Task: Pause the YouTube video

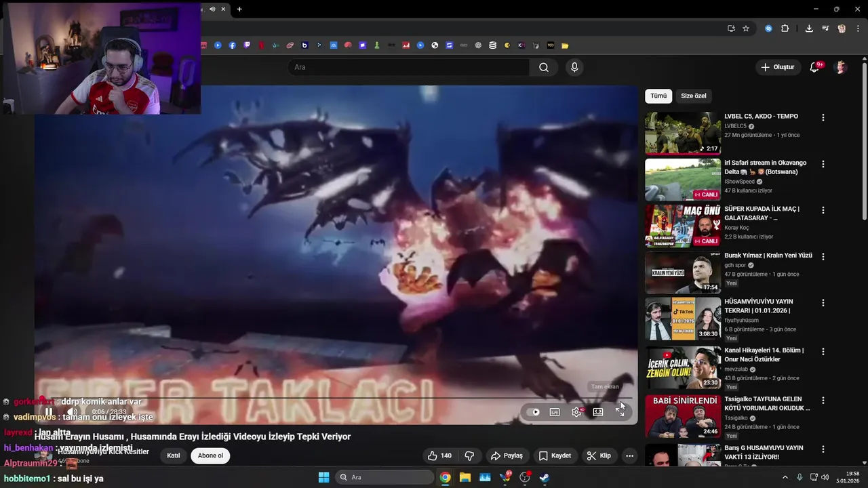Action: click(49, 412)
